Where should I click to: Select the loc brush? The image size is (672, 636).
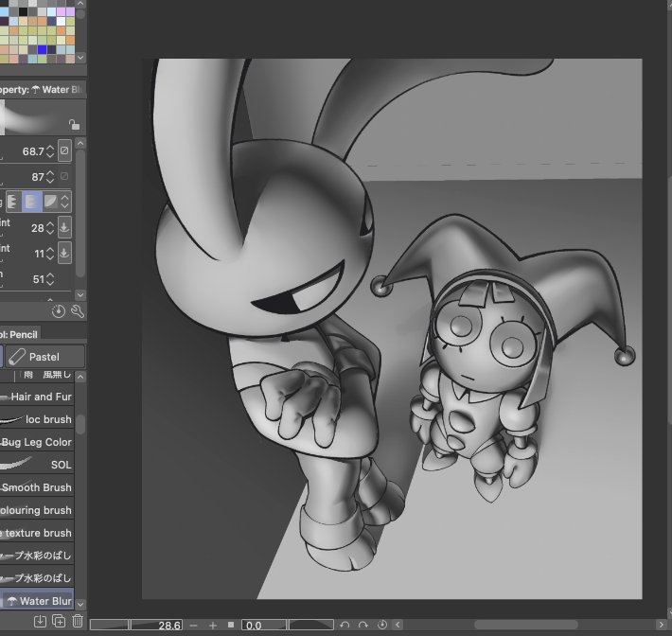tap(37, 419)
